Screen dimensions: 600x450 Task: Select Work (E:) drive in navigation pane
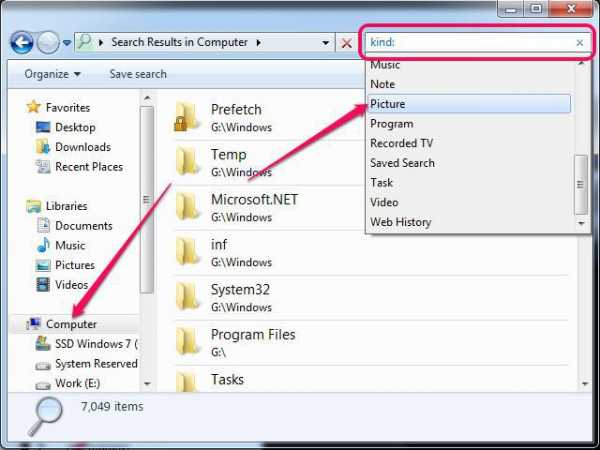(x=77, y=383)
